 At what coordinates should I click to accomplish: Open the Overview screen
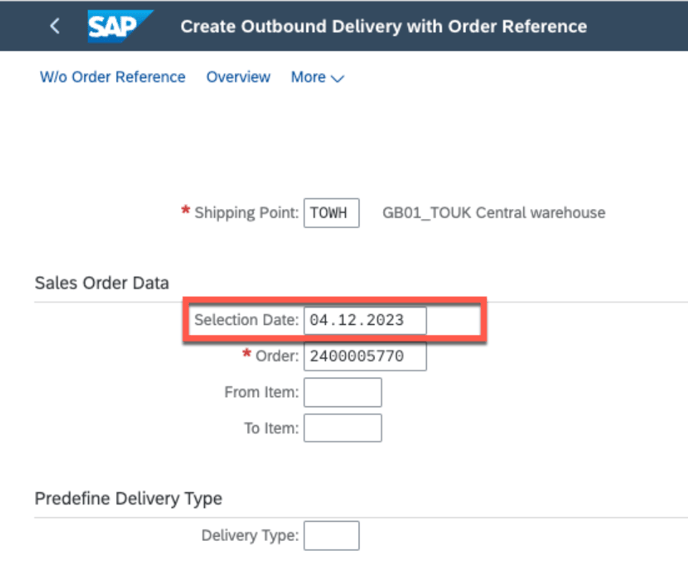pyautogui.click(x=238, y=77)
